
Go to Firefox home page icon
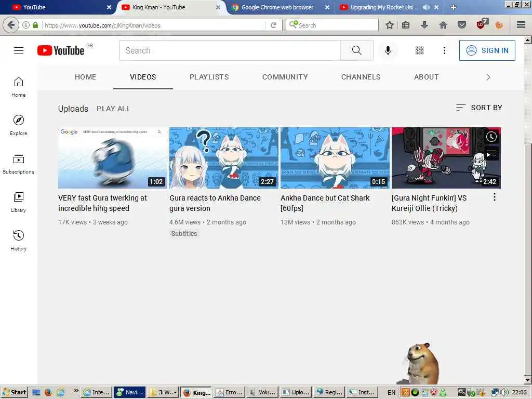pos(443,25)
